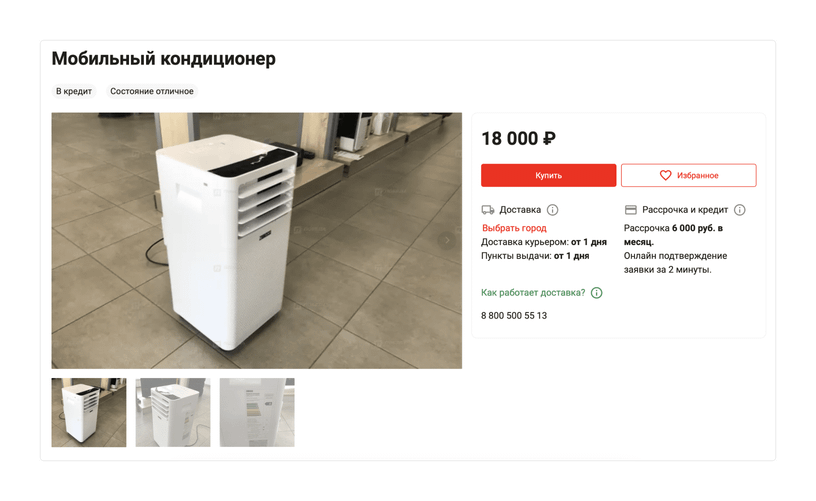Open the main air conditioner photo
Screen dimensions: 816x501
click(x=257, y=240)
